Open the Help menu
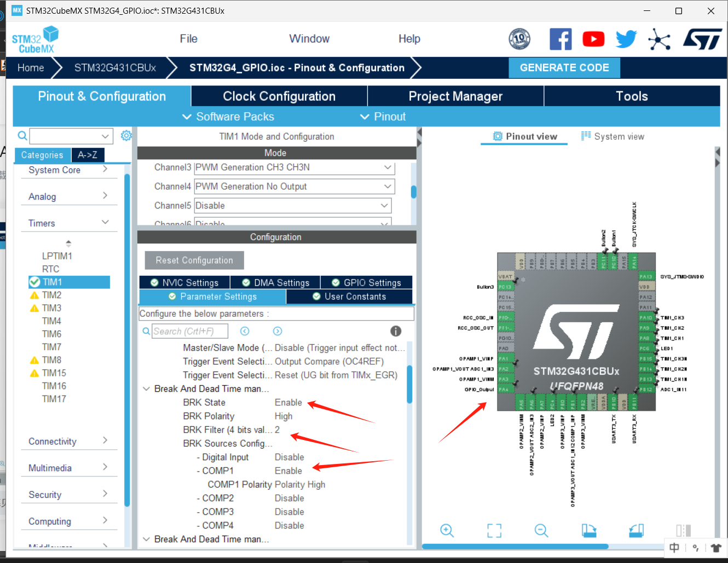This screenshot has height=563, width=728. click(409, 39)
